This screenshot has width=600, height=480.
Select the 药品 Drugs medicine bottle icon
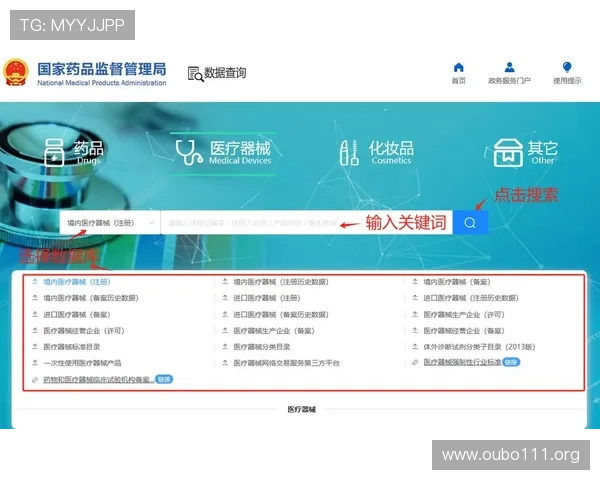[54, 152]
